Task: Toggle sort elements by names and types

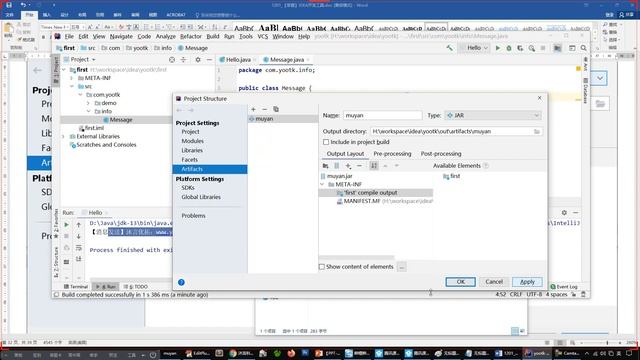Action: pos(374,166)
